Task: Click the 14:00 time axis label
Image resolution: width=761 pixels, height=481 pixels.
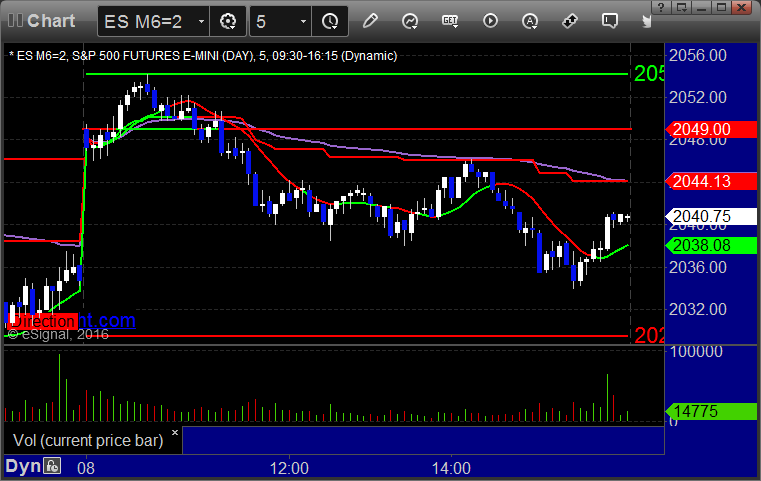Action: 451,468
